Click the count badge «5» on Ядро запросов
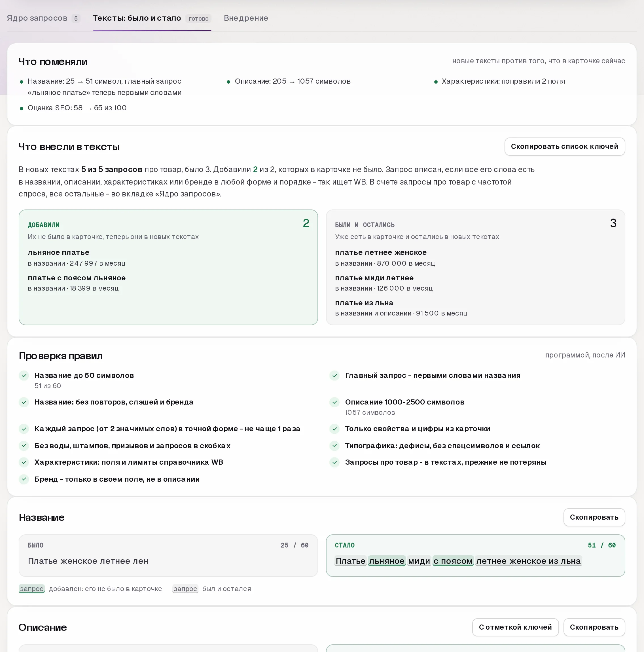Viewport: 644px width, 652px height. point(76,18)
